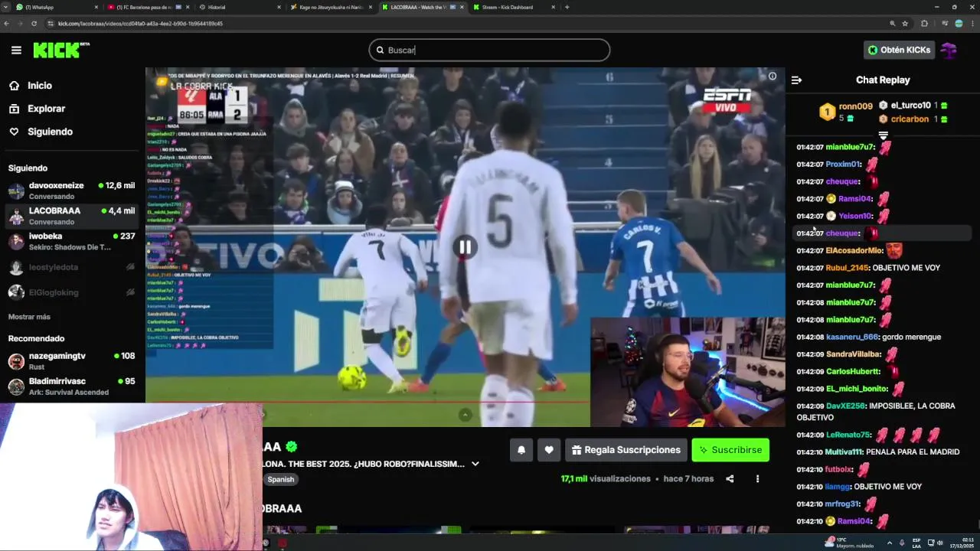
Task: Click username LeRenato75 in chat
Action: tap(848, 435)
